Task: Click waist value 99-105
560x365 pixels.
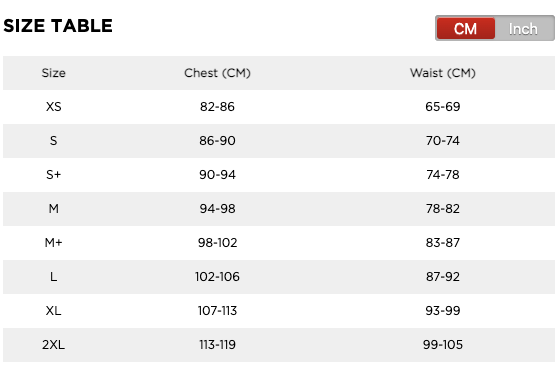Action: point(442,345)
